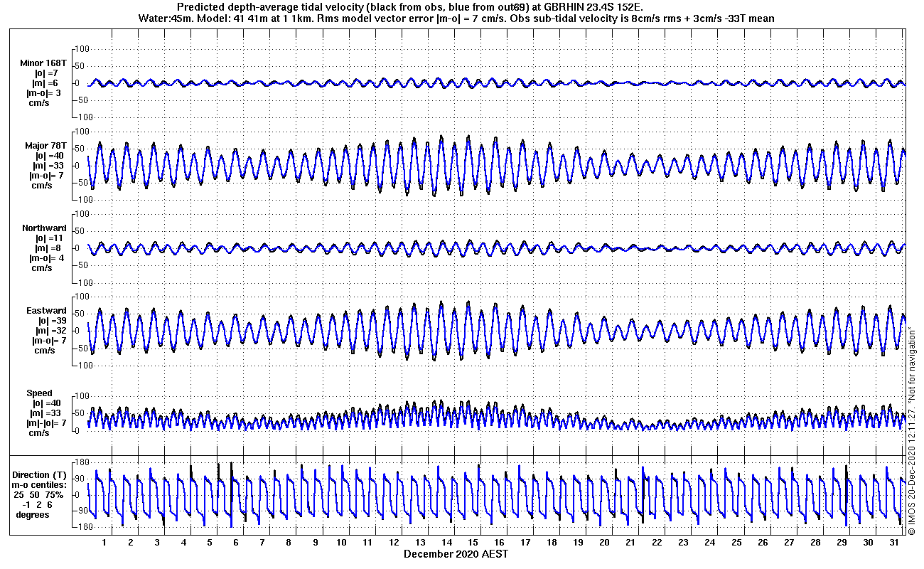
Task: Select the "Direction (T)" label
Action: click(x=41, y=474)
